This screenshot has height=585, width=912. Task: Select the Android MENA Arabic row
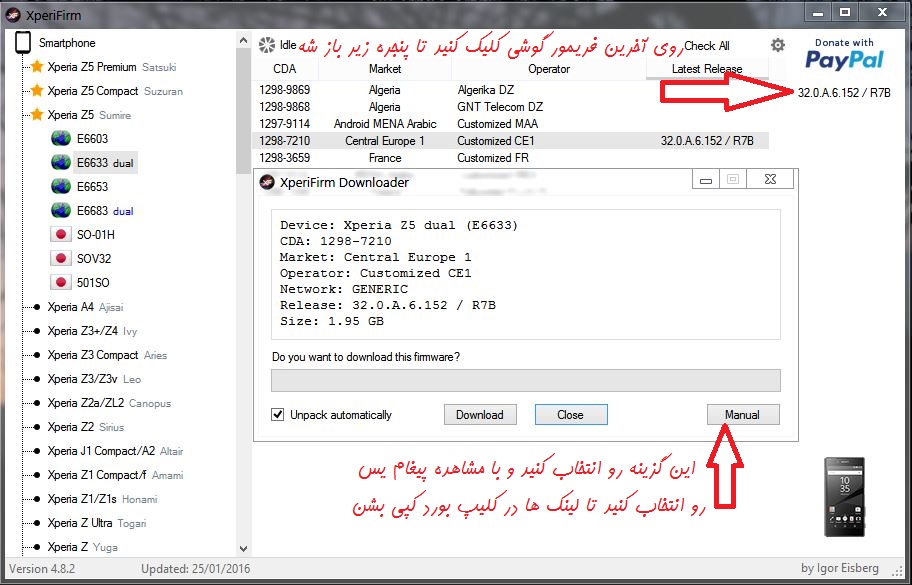click(x=510, y=124)
